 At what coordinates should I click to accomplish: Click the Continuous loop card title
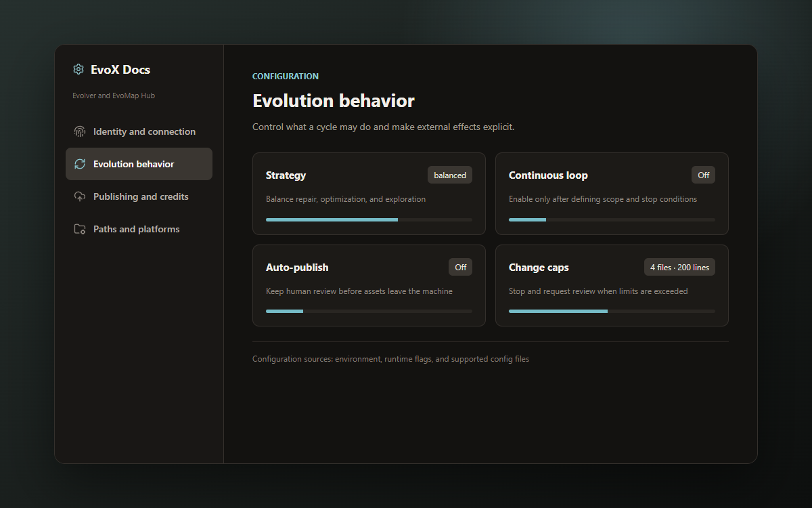pos(548,175)
